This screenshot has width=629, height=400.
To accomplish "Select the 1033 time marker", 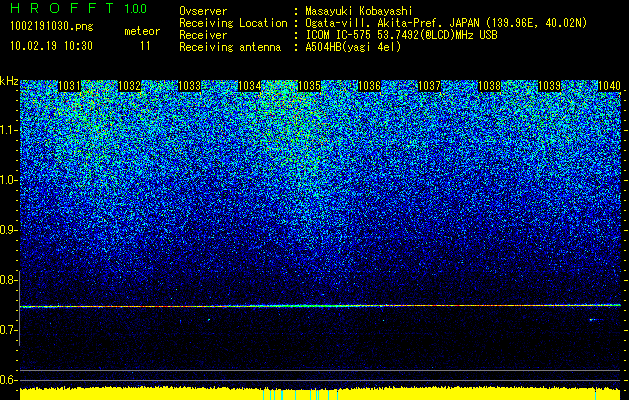I will pyautogui.click(x=189, y=86).
